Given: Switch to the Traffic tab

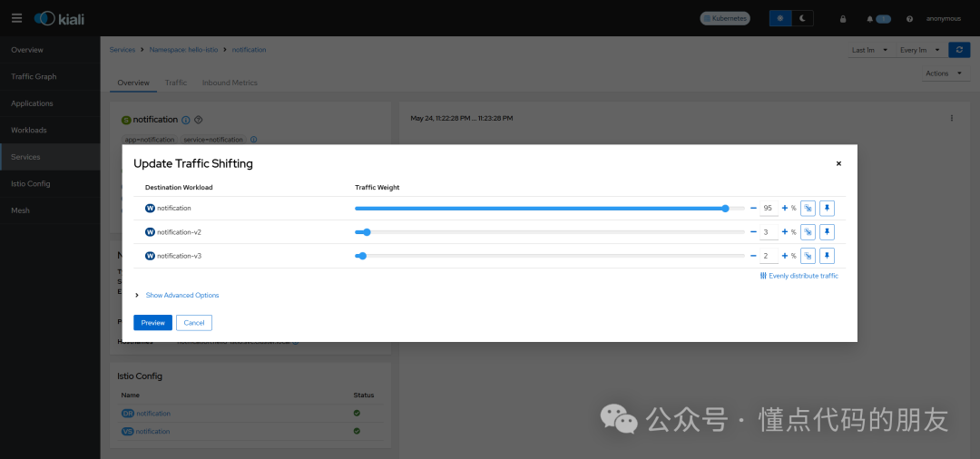Looking at the screenshot, I should click(176, 83).
